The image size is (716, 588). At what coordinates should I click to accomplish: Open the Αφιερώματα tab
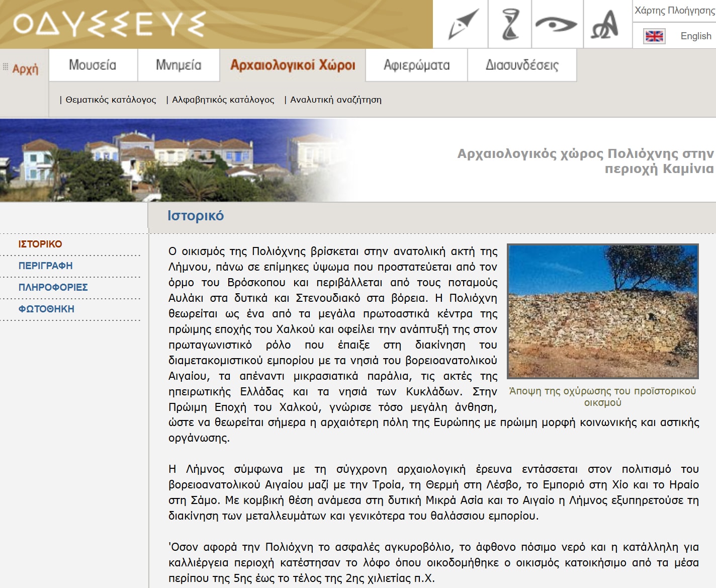point(416,65)
